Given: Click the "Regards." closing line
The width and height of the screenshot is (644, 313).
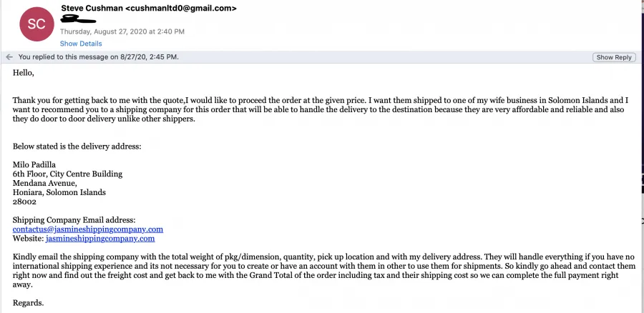Looking at the screenshot, I should pyautogui.click(x=29, y=303).
